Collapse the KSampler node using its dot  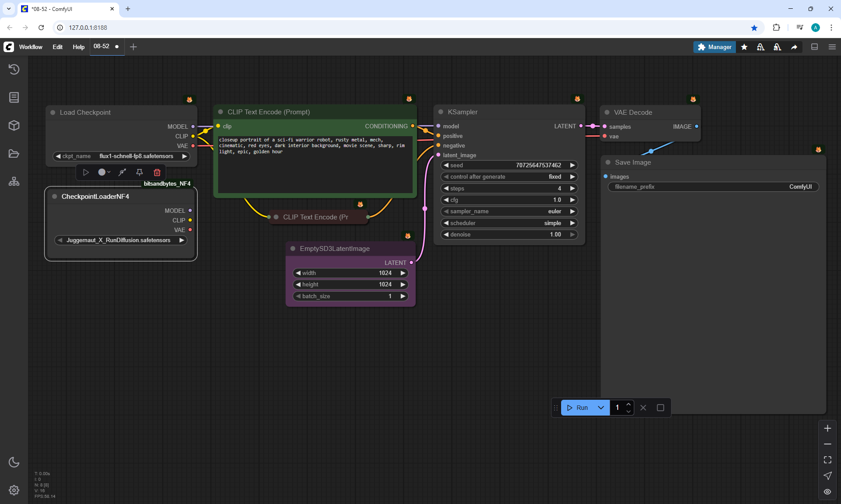(441, 112)
